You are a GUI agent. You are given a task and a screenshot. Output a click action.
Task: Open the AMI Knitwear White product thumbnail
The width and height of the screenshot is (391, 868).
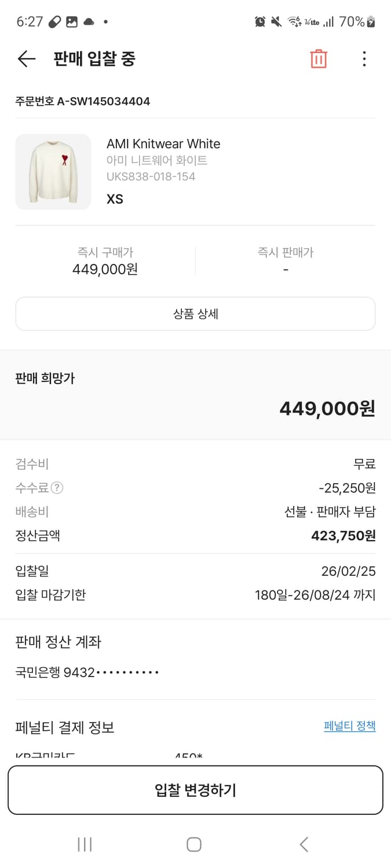tap(53, 171)
